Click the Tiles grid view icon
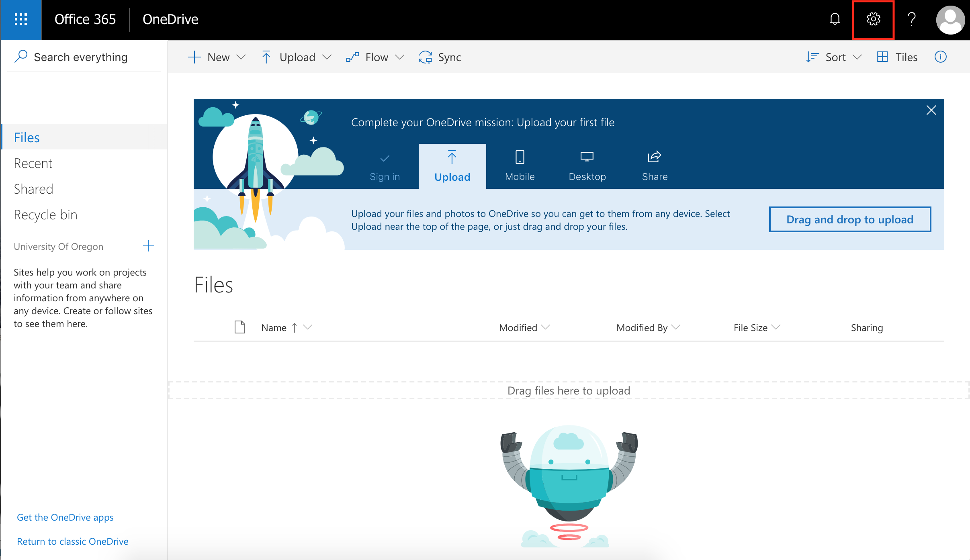The image size is (970, 560). [x=882, y=57]
